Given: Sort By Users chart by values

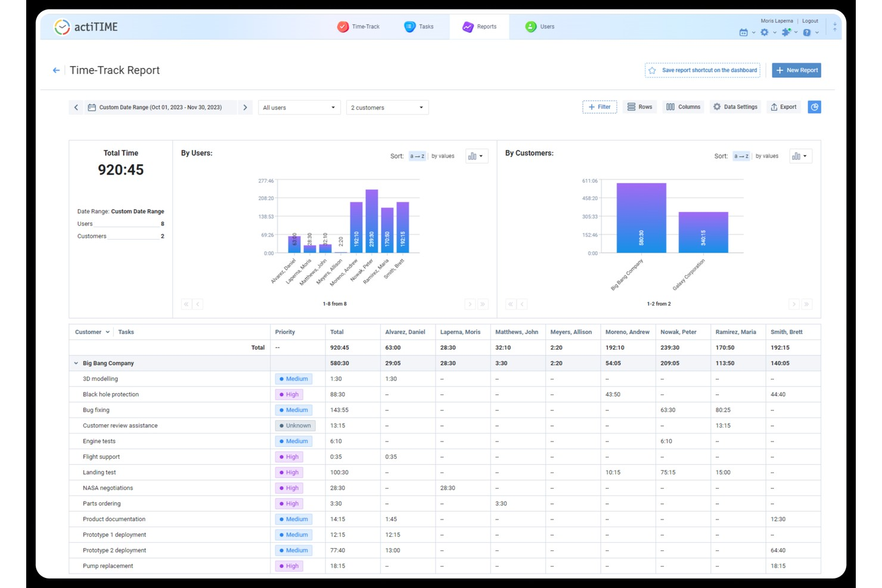Looking at the screenshot, I should 443,156.
